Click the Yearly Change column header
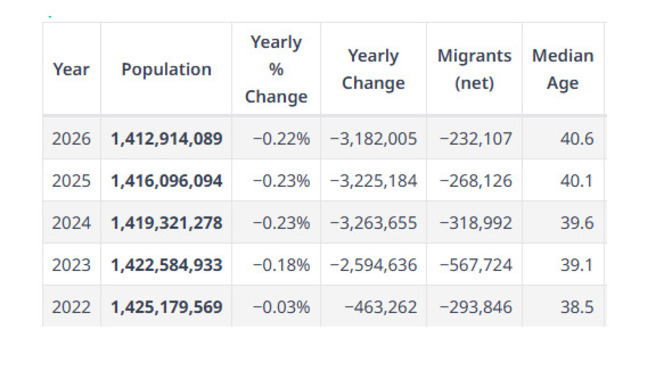This screenshot has height=378, width=672. coord(373,69)
